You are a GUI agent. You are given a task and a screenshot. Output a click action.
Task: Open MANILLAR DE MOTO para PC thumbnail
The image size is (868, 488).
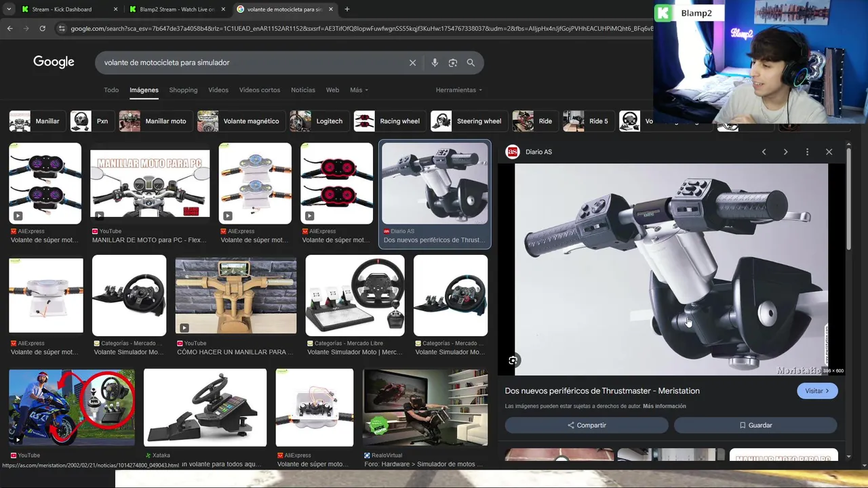tap(150, 183)
